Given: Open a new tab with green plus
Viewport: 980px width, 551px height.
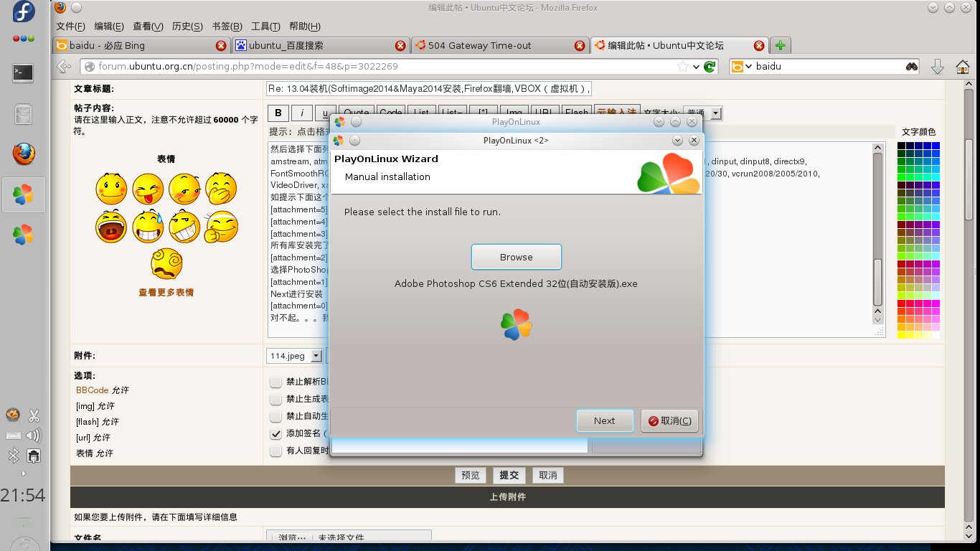Looking at the screenshot, I should tap(781, 45).
